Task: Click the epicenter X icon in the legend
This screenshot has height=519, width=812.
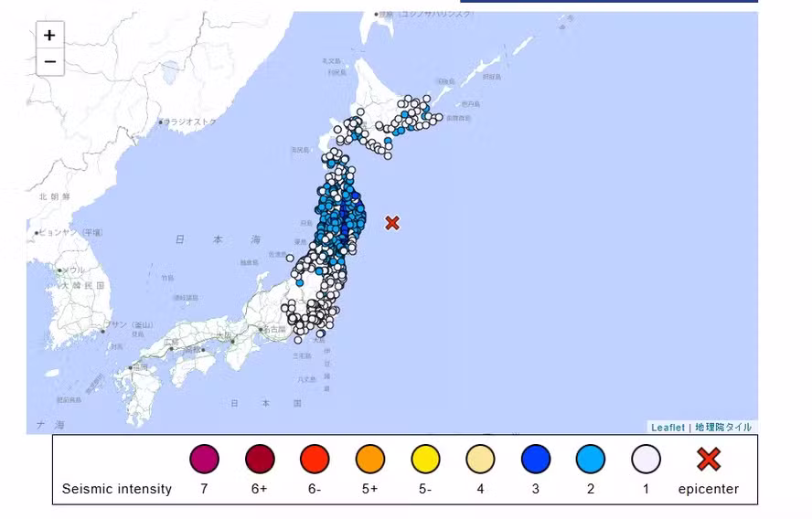Action: (x=709, y=459)
